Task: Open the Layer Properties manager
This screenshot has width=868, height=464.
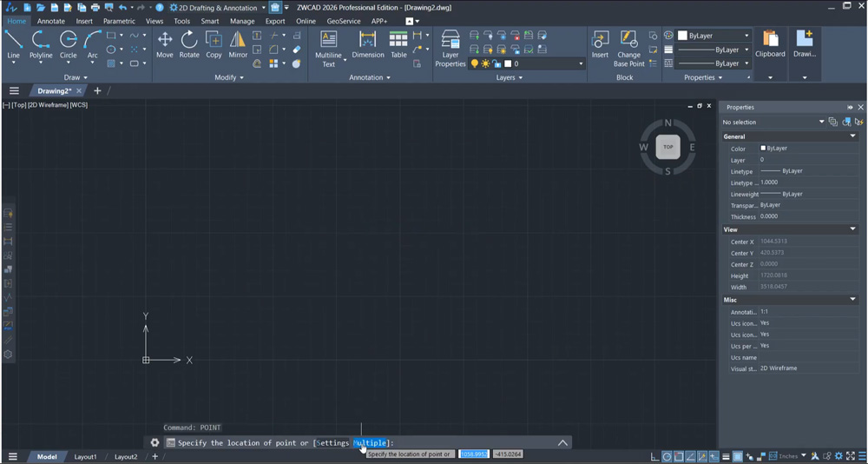Action: click(x=450, y=49)
